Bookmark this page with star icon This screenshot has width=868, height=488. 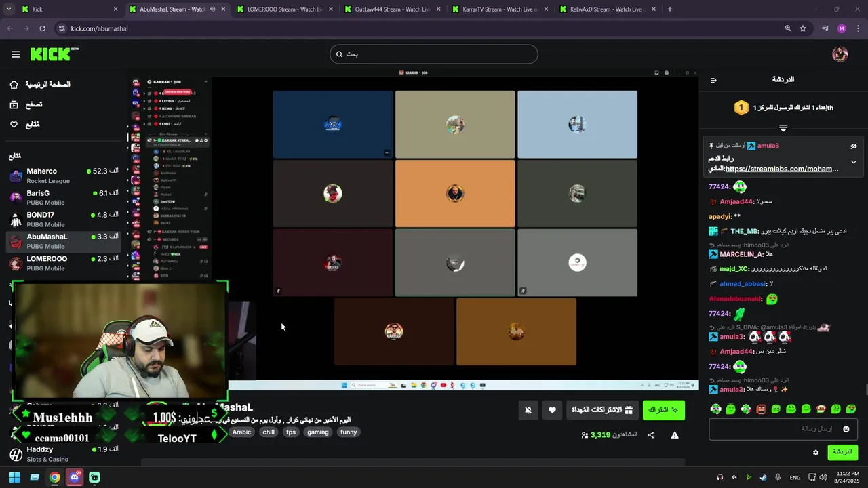click(x=803, y=28)
